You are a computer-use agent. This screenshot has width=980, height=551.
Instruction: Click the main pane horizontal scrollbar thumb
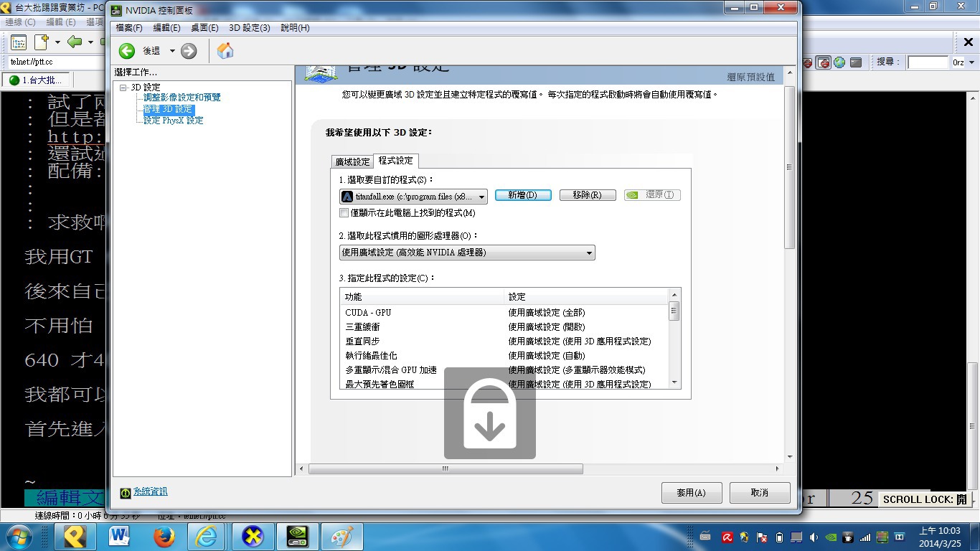tap(446, 469)
